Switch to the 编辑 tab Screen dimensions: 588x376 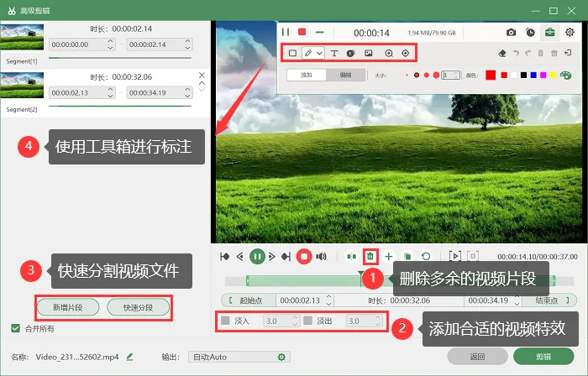[x=345, y=75]
